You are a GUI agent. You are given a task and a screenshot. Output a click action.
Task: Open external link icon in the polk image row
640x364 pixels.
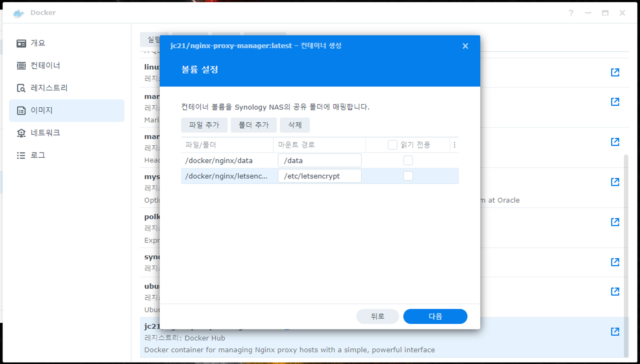pos(615,222)
